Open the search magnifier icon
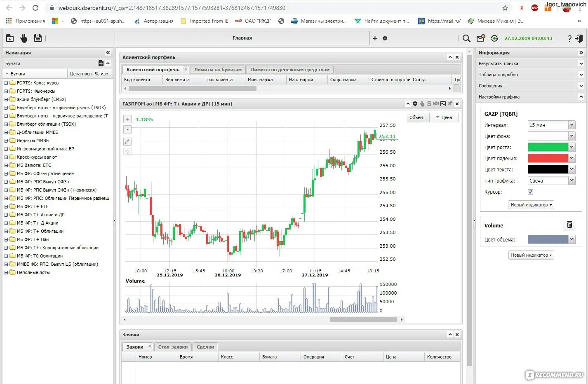 [x=466, y=38]
